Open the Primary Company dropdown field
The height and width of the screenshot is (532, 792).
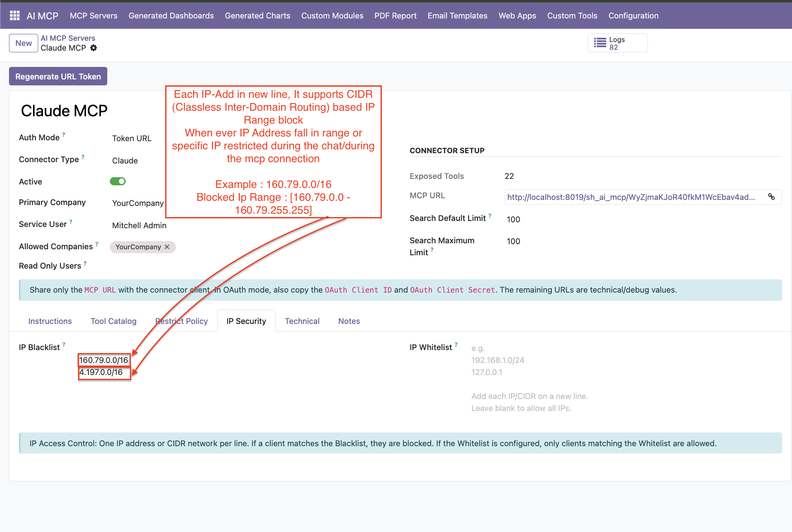[x=138, y=203]
